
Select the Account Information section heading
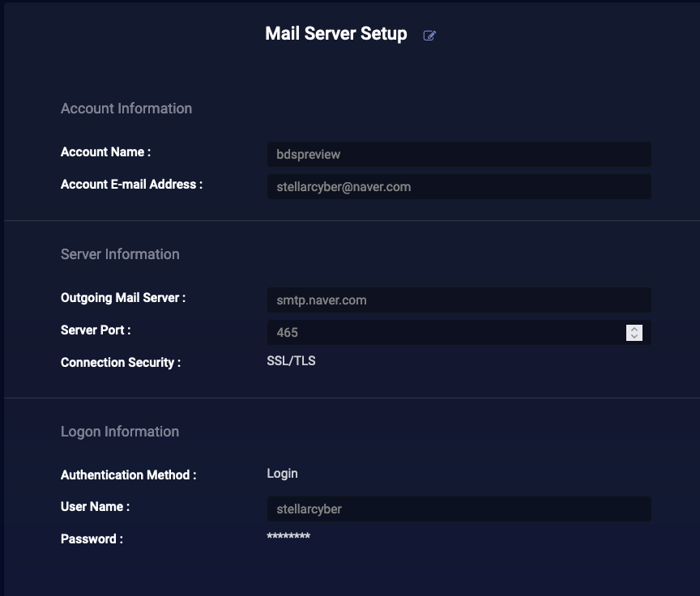click(126, 109)
